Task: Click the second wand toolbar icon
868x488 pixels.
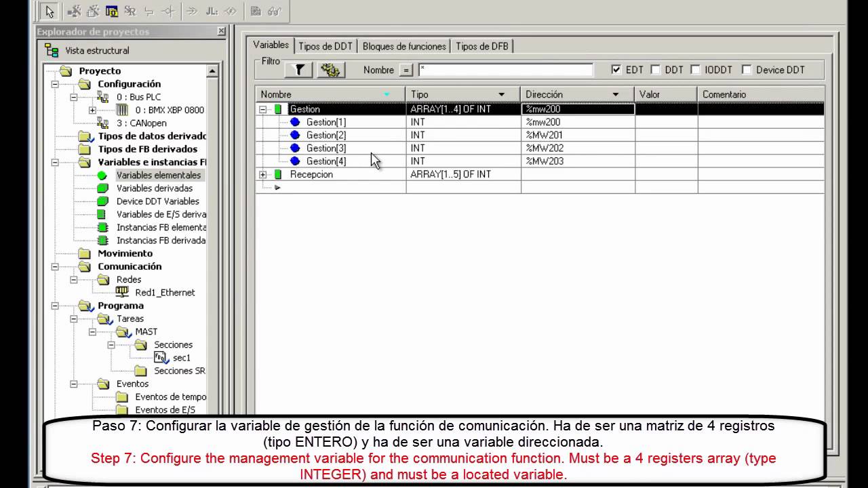Action: coord(93,12)
